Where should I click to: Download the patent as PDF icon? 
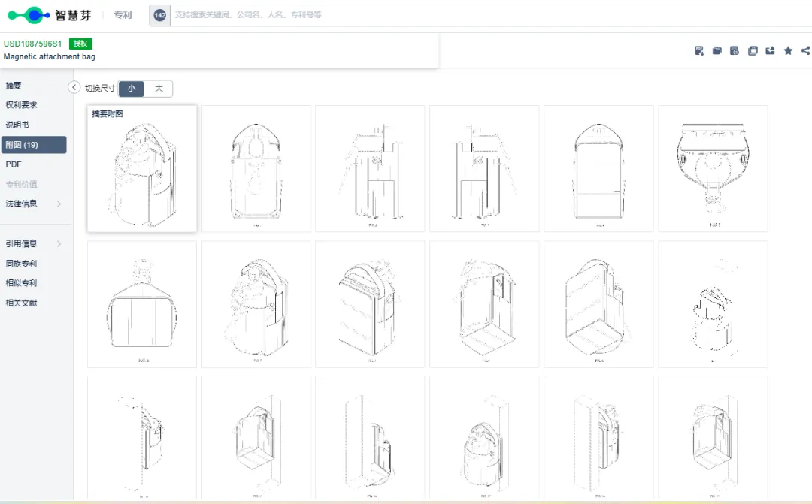[x=699, y=50]
